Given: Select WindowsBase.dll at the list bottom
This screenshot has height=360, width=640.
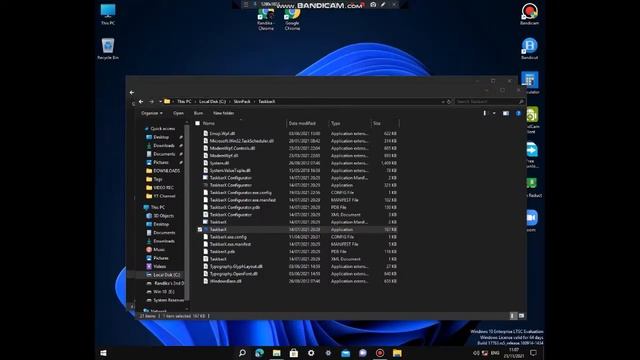Looking at the screenshot, I should (225, 281).
